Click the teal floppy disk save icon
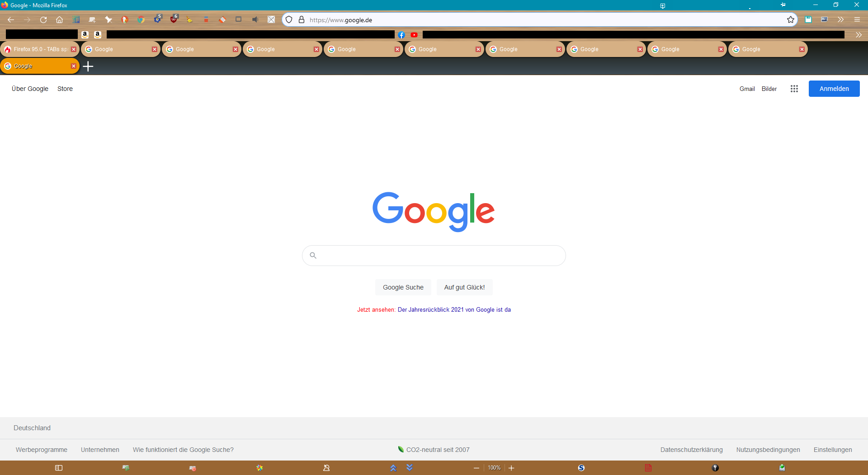 808,20
